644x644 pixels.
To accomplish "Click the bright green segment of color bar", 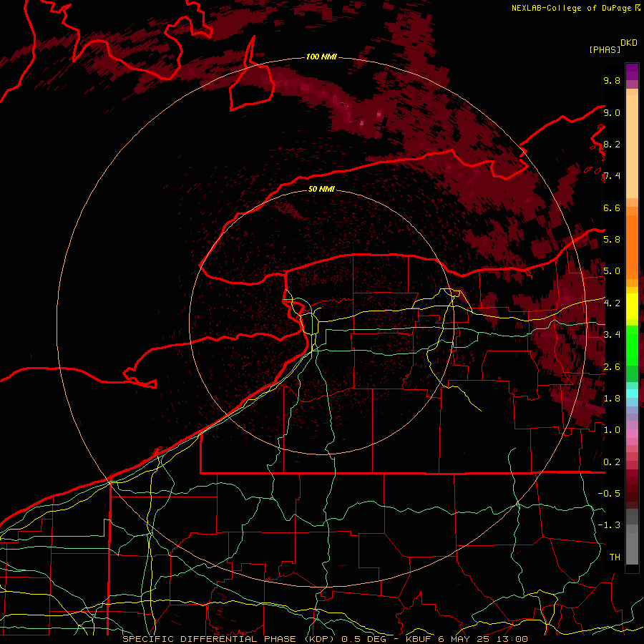I will pyautogui.click(x=632, y=345).
